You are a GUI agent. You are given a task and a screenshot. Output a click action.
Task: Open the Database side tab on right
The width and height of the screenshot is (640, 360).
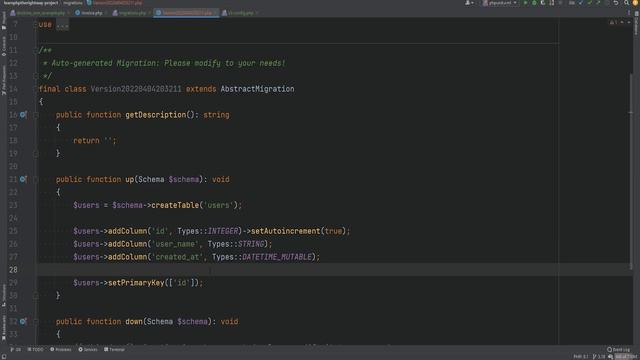pyautogui.click(x=636, y=23)
